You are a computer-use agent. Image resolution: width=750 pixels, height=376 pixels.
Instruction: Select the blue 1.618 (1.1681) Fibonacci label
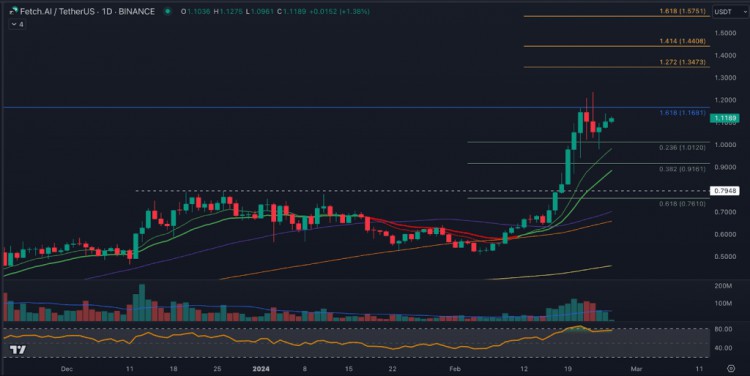coord(682,113)
